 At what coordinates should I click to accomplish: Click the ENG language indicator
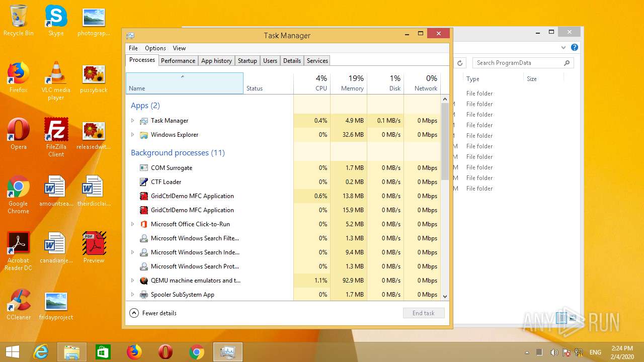(x=595, y=352)
